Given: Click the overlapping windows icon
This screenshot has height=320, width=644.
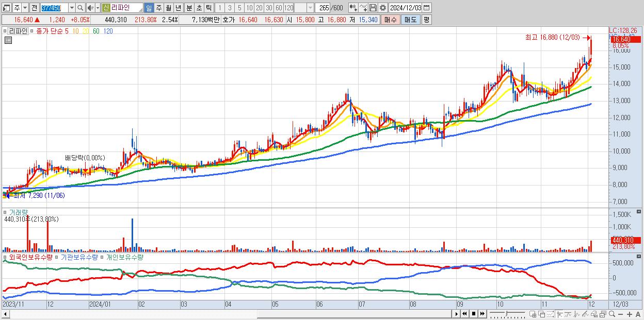Looking at the screenshot, I should (542, 314).
